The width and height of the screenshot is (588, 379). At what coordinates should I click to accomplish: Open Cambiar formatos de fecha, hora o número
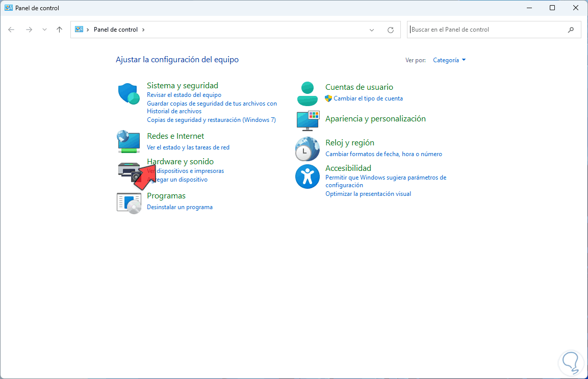pyautogui.click(x=384, y=154)
